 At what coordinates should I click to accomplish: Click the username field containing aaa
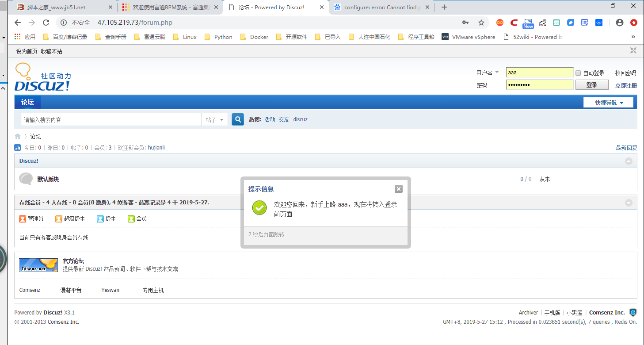tap(540, 73)
